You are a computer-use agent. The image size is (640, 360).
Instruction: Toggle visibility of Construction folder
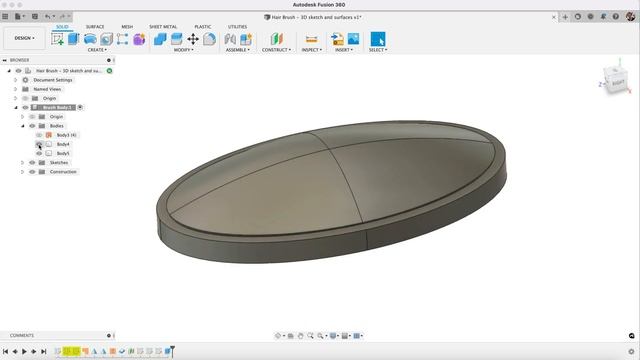32,172
